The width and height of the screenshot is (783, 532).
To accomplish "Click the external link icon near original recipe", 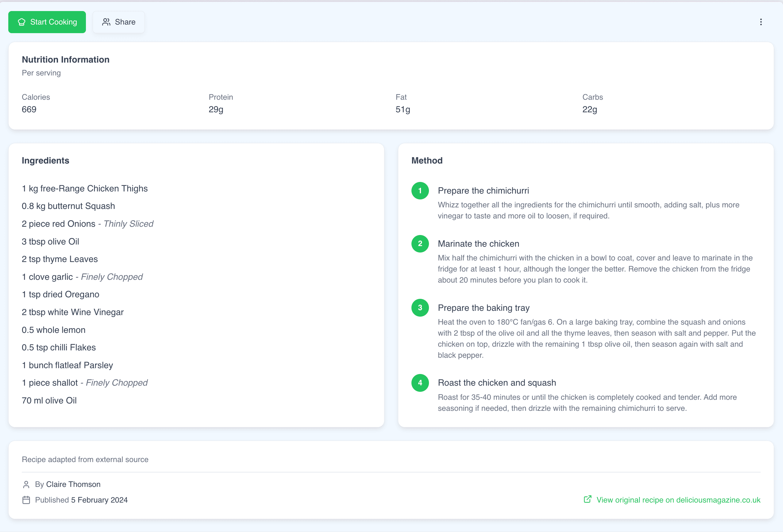I will [588, 500].
